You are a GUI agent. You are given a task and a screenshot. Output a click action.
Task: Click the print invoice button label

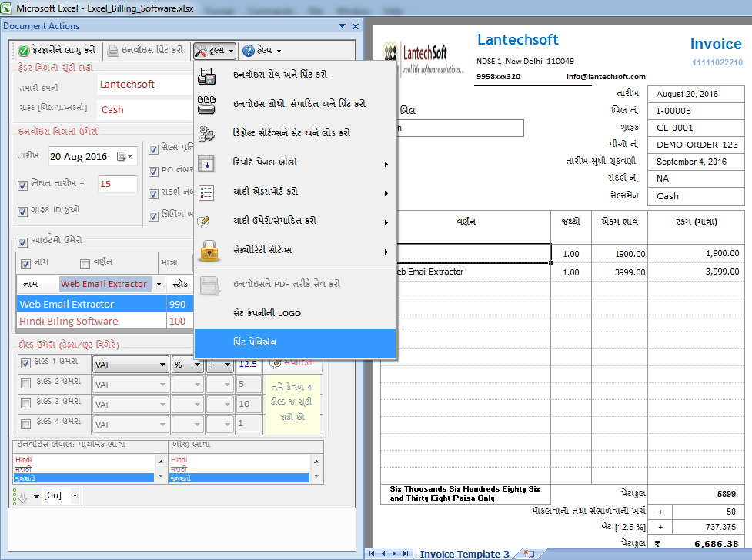152,50
